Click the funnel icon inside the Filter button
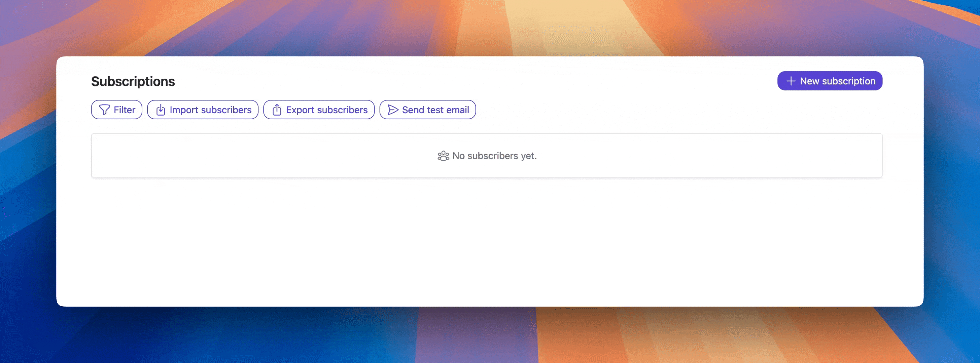 [105, 110]
